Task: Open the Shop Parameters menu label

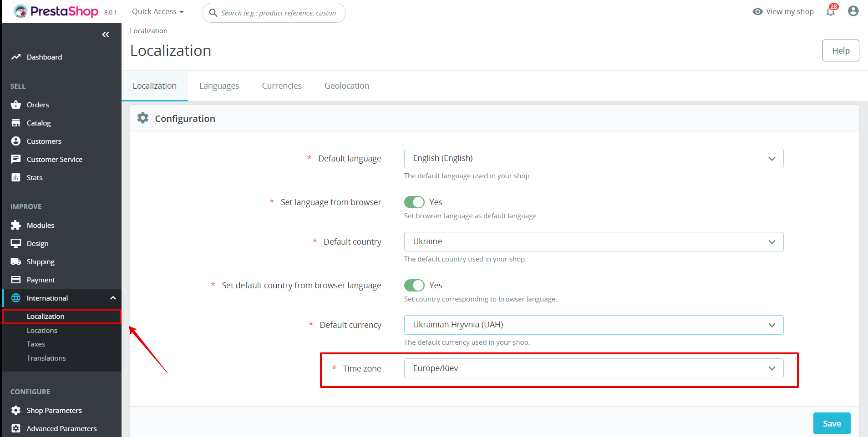Action: (x=54, y=410)
